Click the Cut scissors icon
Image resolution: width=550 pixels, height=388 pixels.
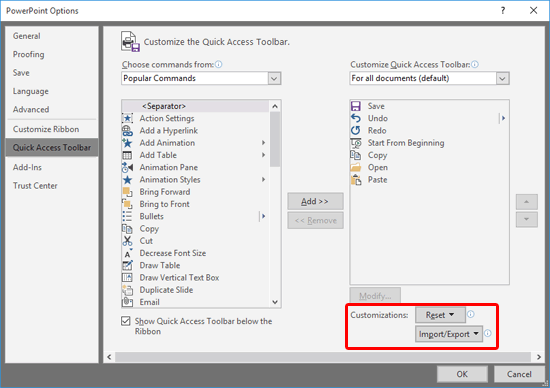127,241
